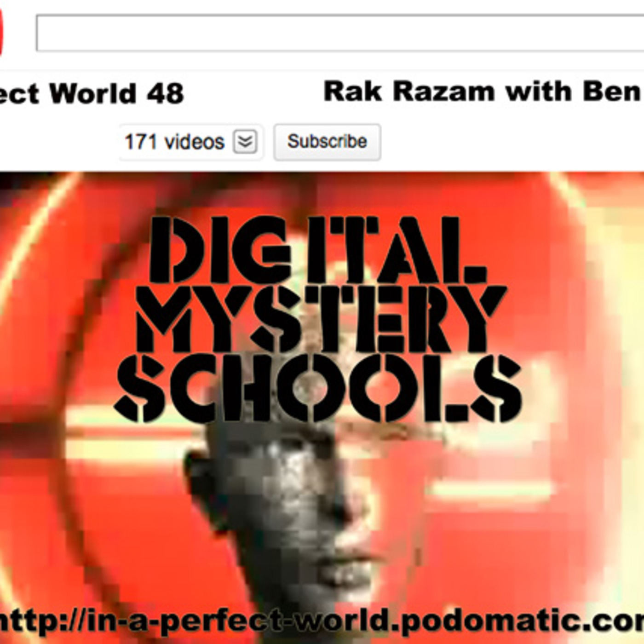Click the 'World 48' video title text
The image size is (644, 644).
[x=117, y=93]
